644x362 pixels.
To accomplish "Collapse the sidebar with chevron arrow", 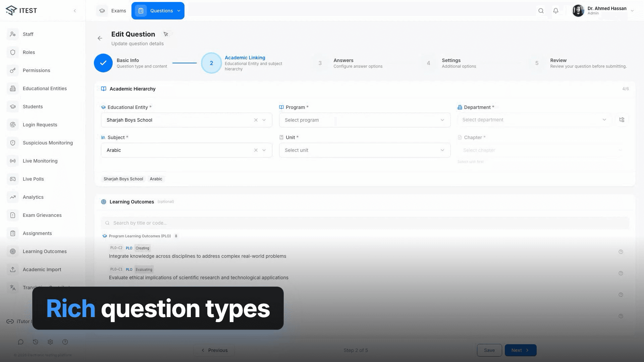I will pos(75,11).
